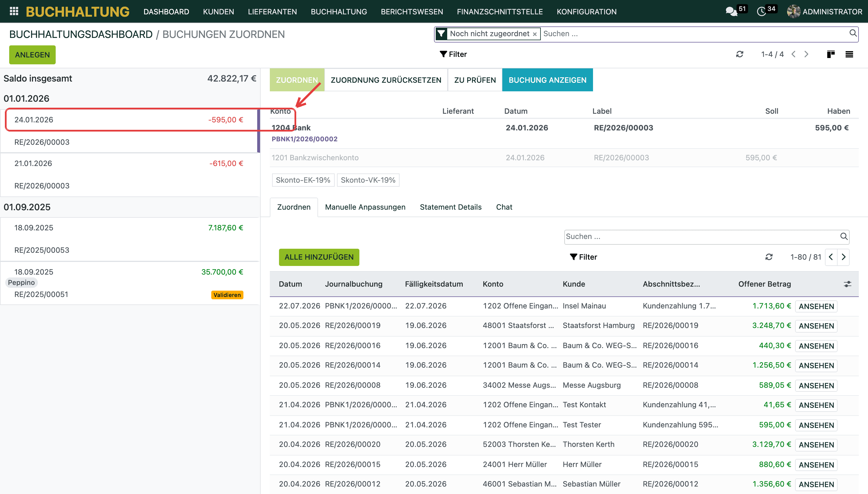Screen dimensions: 868x494
Task: Switch to the Chat tab
Action: 504,207
